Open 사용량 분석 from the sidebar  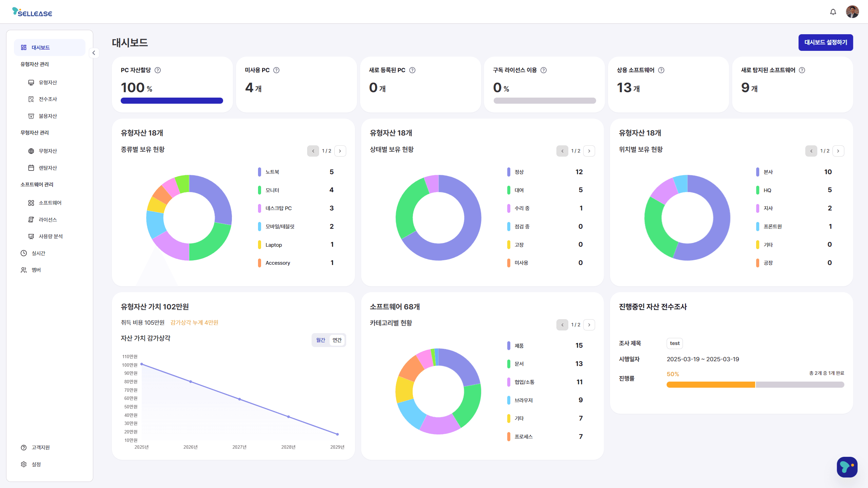coord(50,236)
